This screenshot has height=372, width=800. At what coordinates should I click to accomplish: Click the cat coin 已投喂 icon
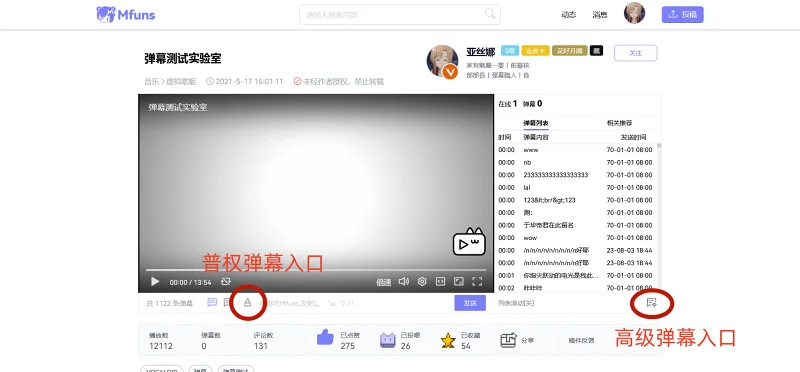coord(388,340)
